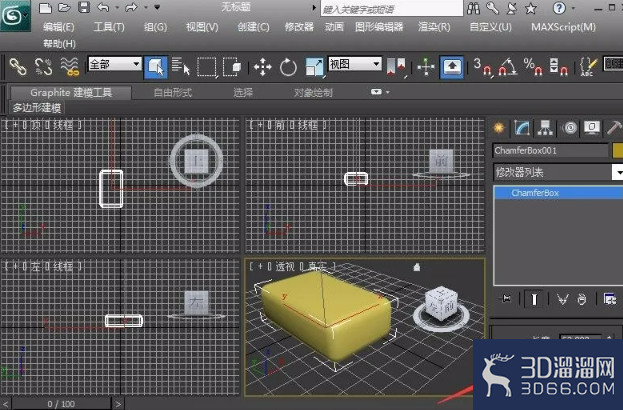Open 组(G) menu

click(x=155, y=27)
